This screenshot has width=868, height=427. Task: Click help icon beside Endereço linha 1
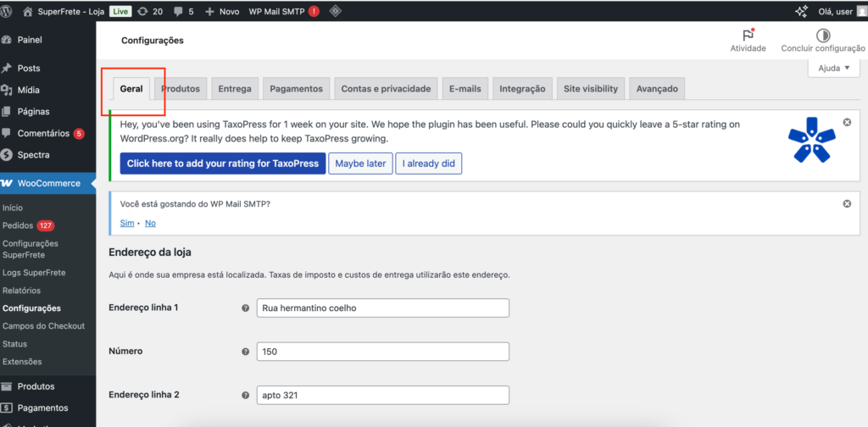pyautogui.click(x=245, y=308)
